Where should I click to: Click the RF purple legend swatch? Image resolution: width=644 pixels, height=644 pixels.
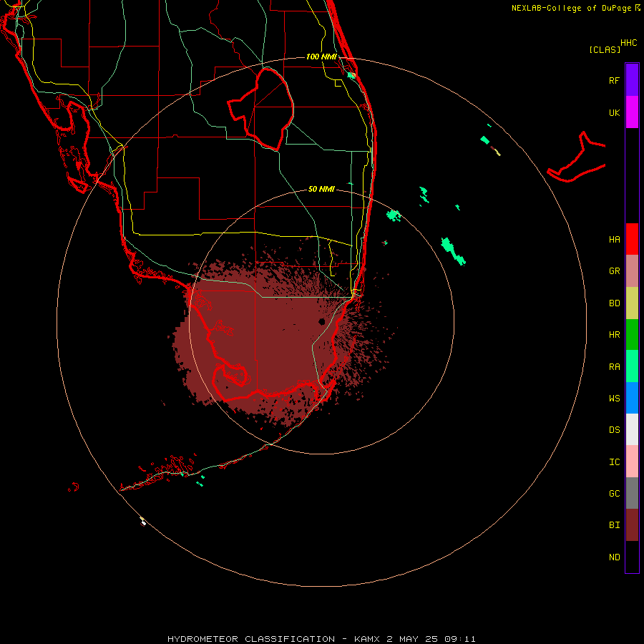point(632,80)
